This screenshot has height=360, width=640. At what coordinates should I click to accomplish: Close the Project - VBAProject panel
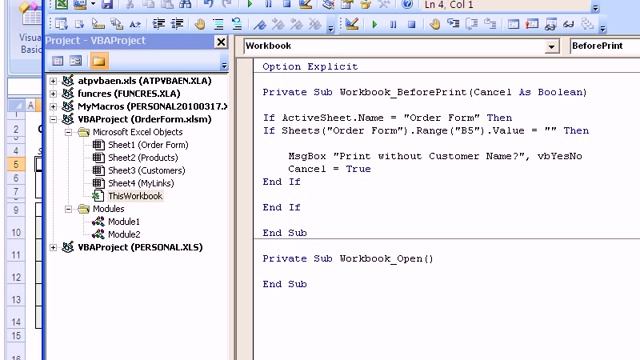221,42
